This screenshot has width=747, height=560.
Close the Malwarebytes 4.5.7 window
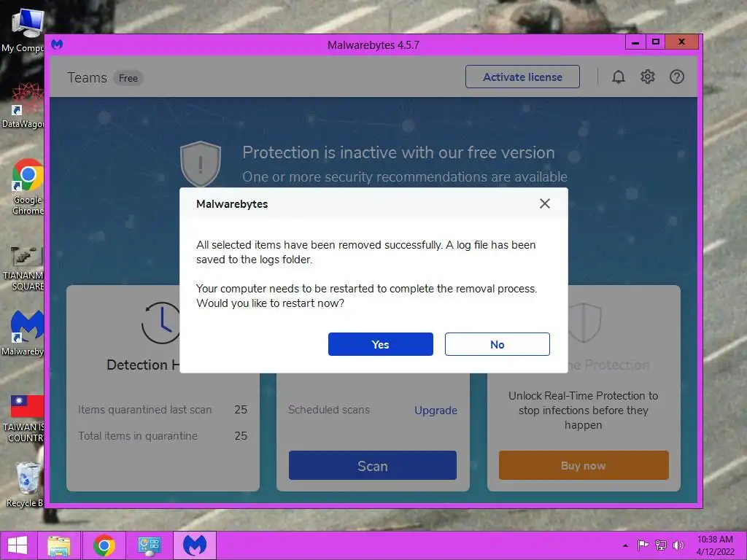tap(682, 42)
